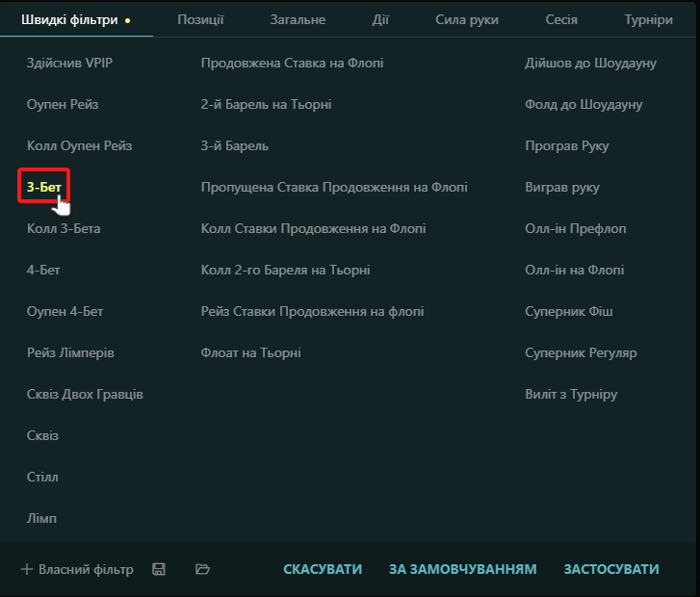Viewport: 700px width, 597px height.
Task: Click the save filter floppy disk icon
Action: tap(159, 569)
